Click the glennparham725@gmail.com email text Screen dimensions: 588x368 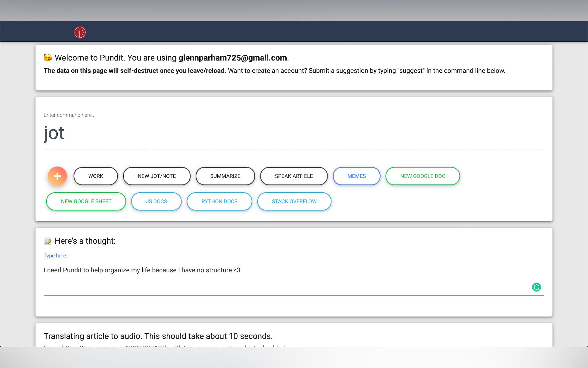pyautogui.click(x=233, y=58)
